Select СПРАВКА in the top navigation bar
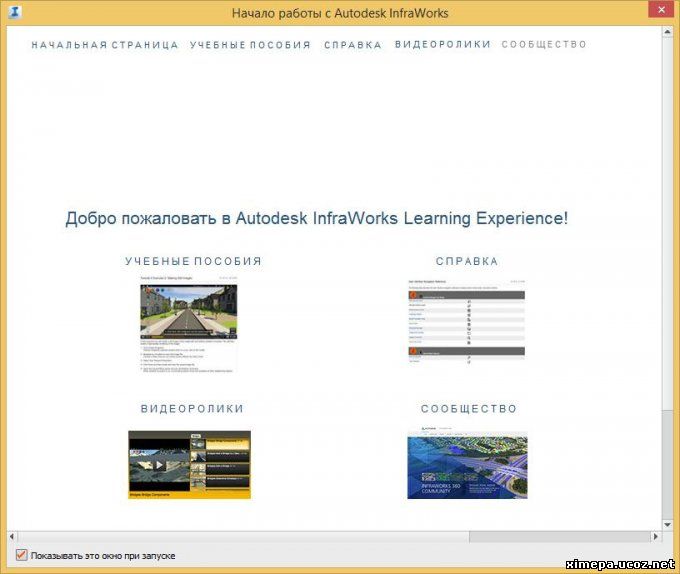 (353, 45)
